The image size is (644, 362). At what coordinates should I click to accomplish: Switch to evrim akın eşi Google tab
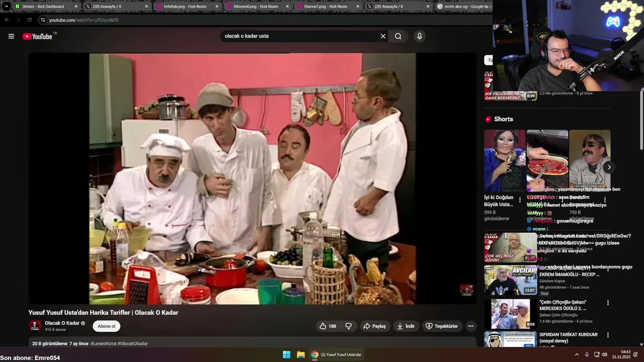coord(463,7)
